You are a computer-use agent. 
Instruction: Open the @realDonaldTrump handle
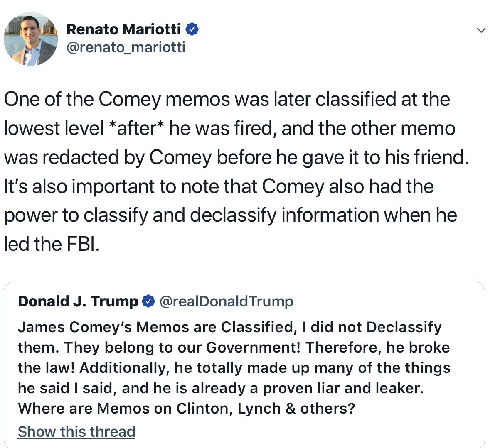coord(226,301)
